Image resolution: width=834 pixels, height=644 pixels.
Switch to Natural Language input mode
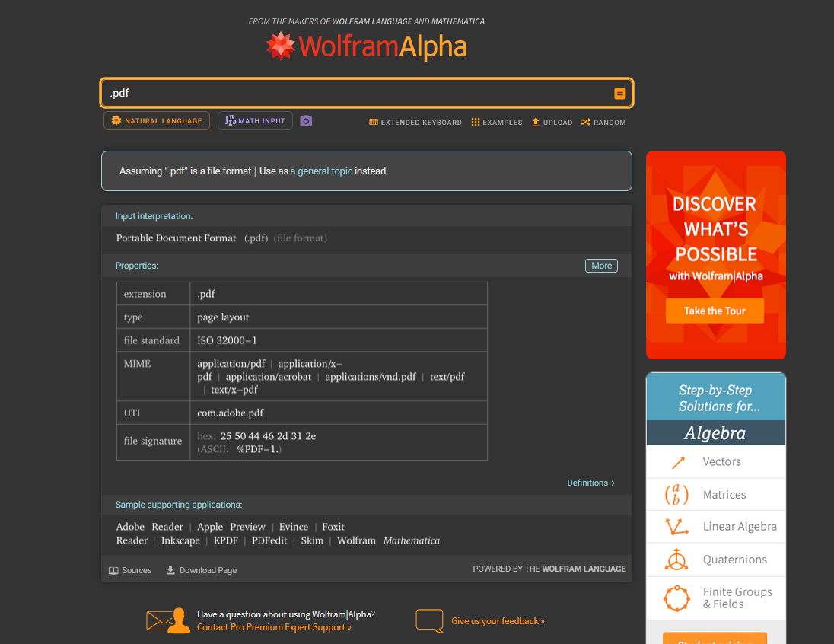[157, 121]
